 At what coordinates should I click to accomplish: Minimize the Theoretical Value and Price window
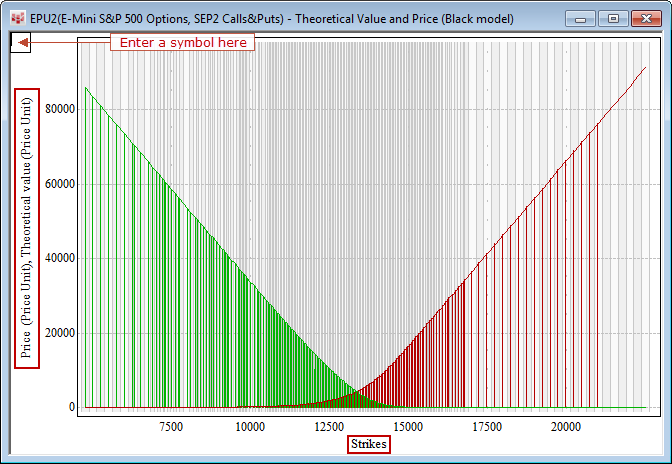pyautogui.click(x=580, y=19)
